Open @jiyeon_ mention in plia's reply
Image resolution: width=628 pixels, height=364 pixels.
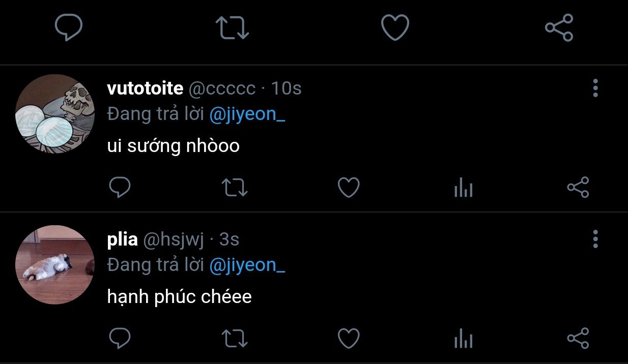(x=247, y=265)
